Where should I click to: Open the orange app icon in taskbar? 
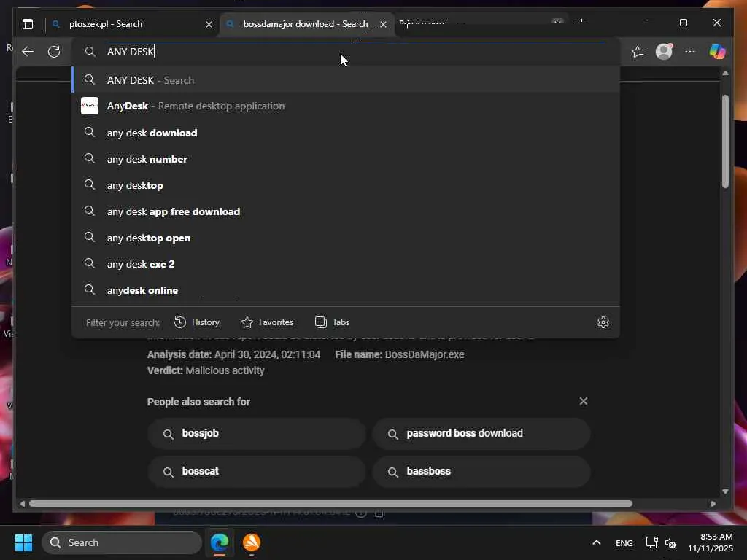point(252,542)
